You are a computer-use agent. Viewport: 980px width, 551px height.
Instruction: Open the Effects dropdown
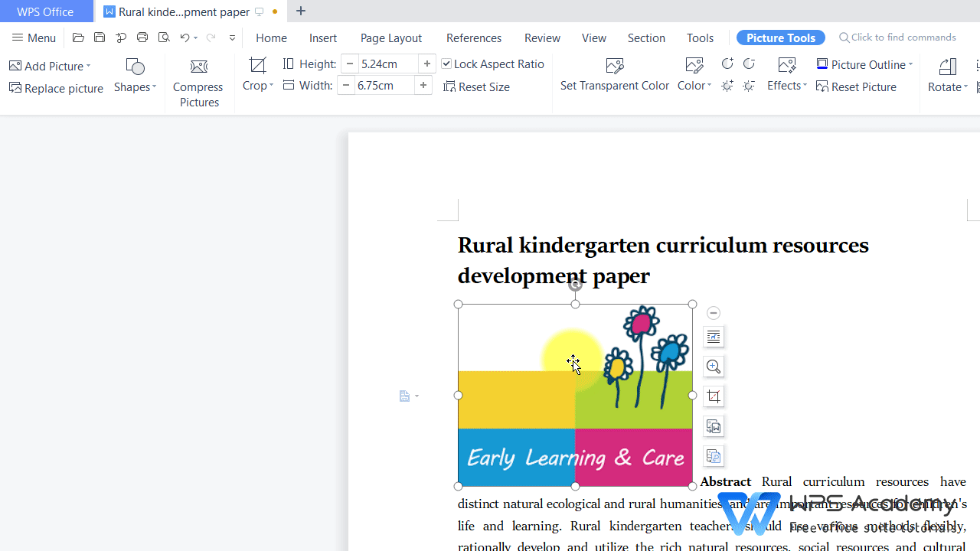787,74
